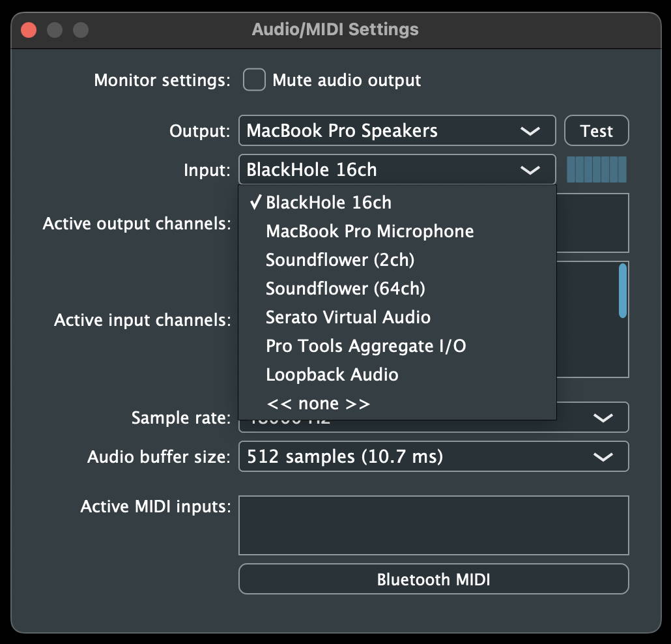Viewport: 671px width, 644px height.
Task: Click the Active MIDI inputs list box
Action: coord(433,525)
